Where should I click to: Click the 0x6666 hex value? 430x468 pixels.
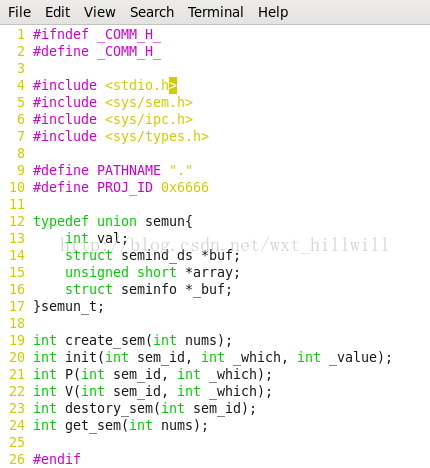[185, 187]
